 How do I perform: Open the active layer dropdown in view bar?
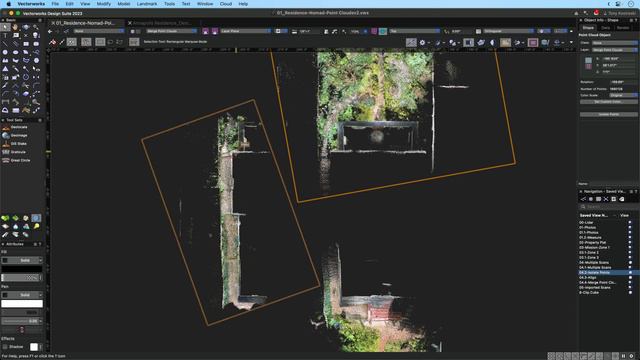click(171, 31)
